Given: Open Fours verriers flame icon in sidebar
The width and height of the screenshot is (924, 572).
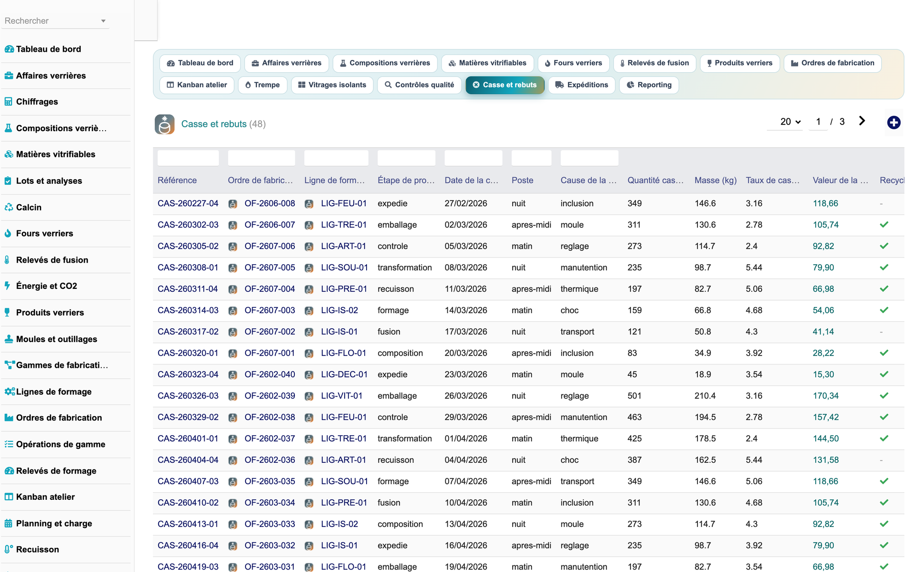Looking at the screenshot, I should tap(8, 233).
